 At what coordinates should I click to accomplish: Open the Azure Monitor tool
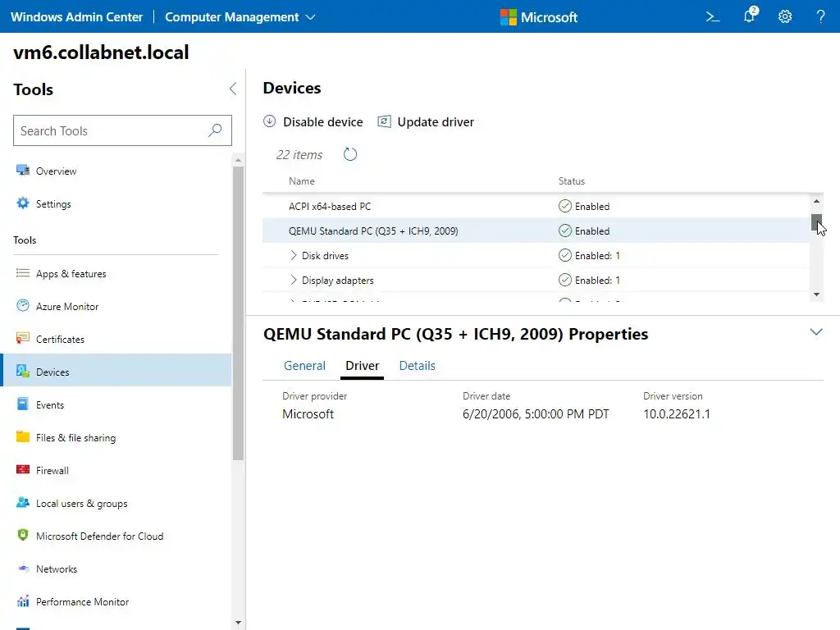click(67, 307)
